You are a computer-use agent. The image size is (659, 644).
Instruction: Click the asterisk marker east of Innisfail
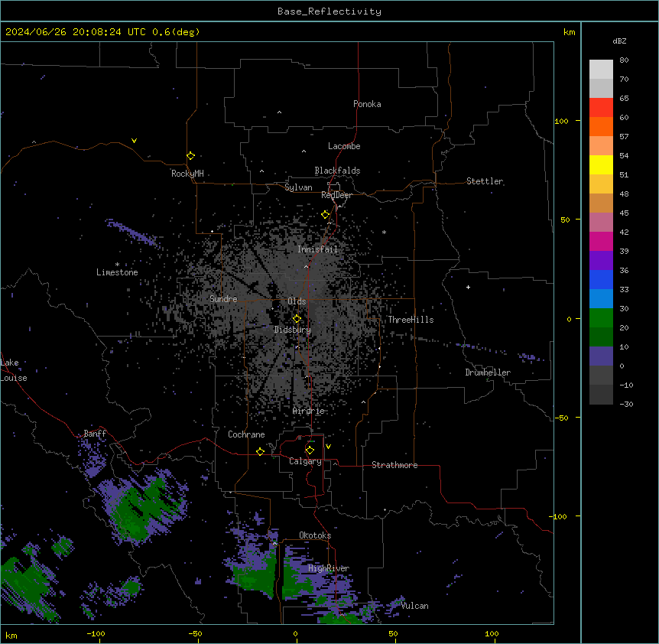384,232
